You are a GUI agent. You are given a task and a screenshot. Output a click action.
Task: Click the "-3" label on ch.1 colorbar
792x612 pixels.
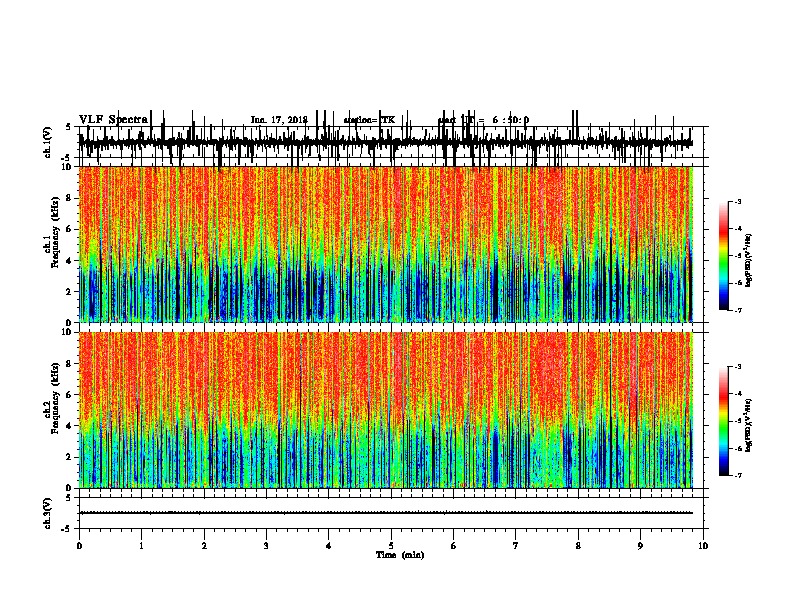coord(737,202)
